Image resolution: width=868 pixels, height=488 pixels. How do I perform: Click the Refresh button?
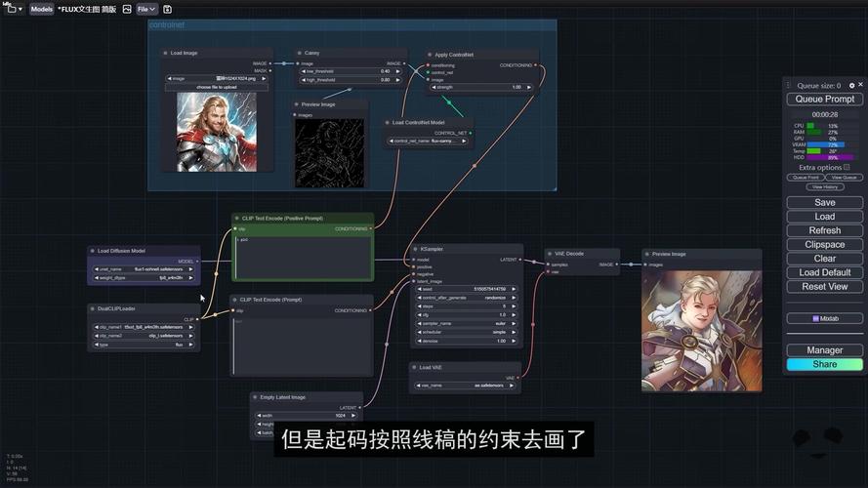824,230
